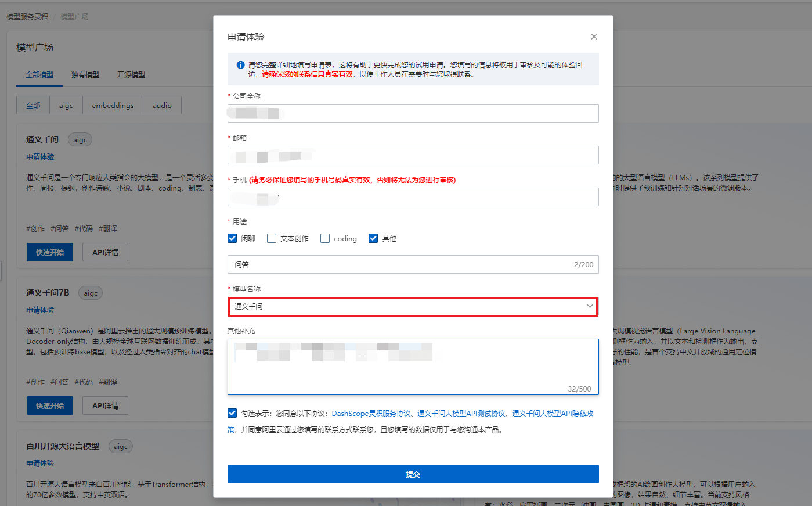
Task: Submit the form with 提交 button
Action: coord(413,474)
